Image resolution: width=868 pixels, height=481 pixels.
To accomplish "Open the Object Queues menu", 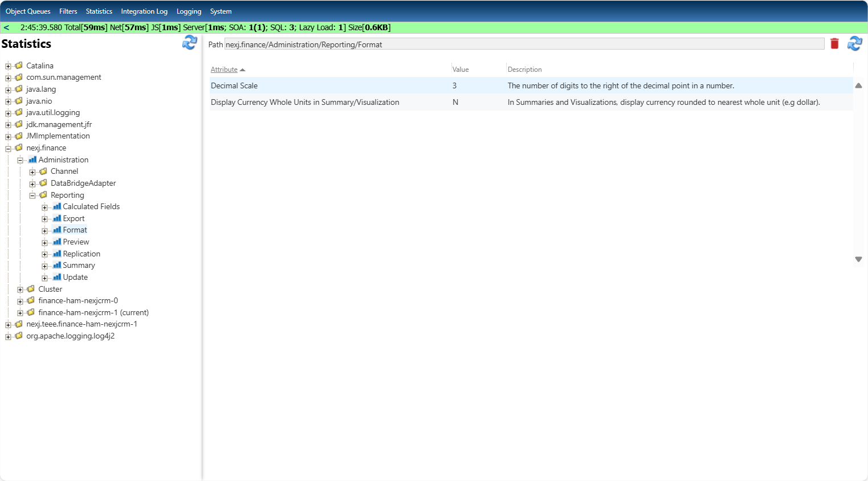I will [28, 11].
